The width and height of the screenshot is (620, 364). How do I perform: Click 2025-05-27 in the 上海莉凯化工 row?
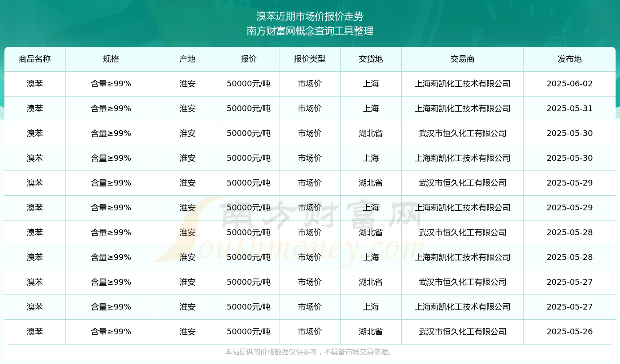[570, 307]
